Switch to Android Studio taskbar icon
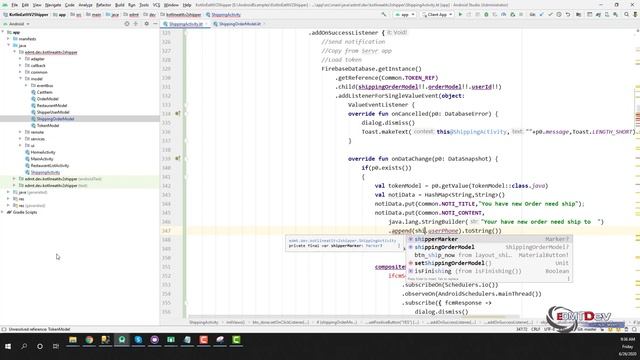Viewport: 640px width, 360px height. click(122, 340)
